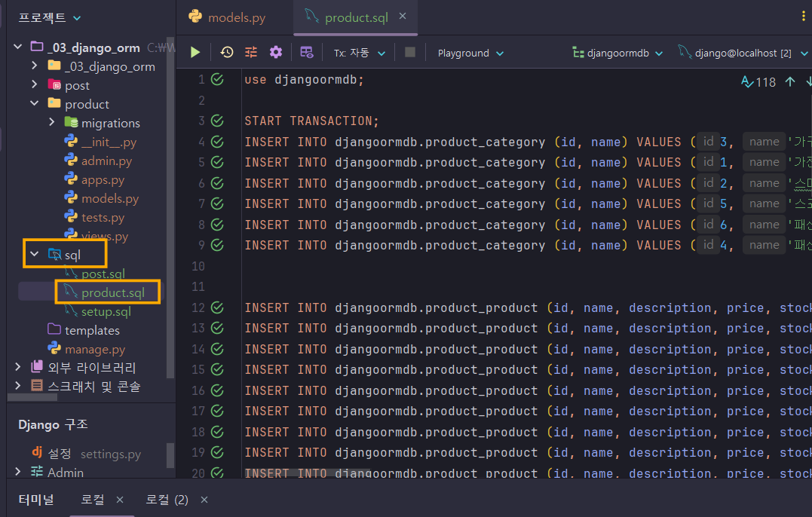812x517 pixels.
Task: Open the three-dot menu right of the editor tabs
Action: click(804, 16)
